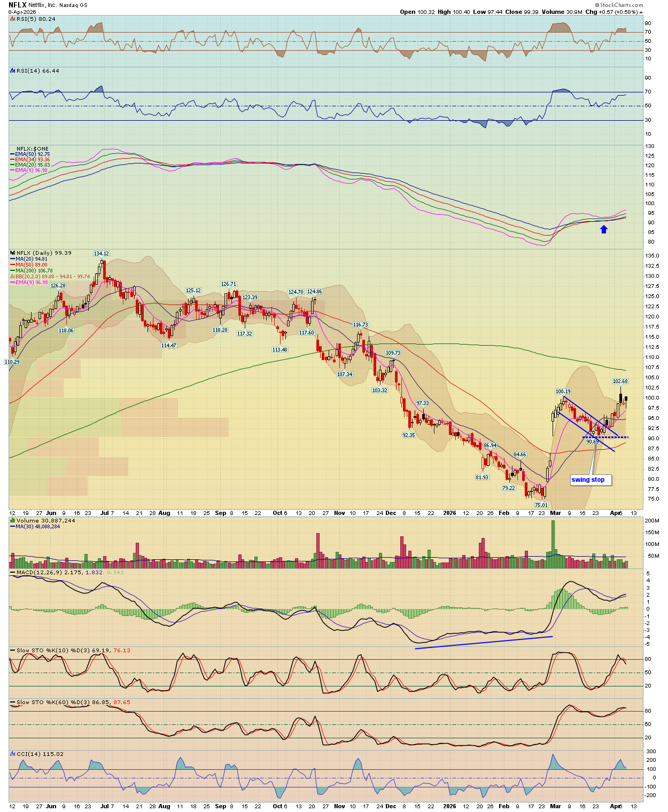Click the NFLX:$ONE panel label

32,149
